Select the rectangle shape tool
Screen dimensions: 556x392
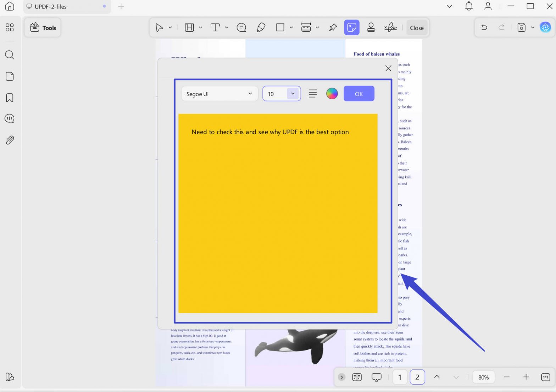[x=280, y=28]
